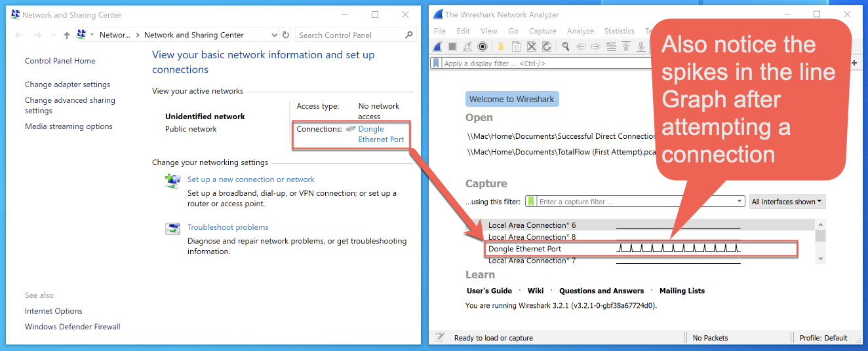The image size is (868, 351).
Task: Open capture options gear icon in Wireshark
Action: 483,46
